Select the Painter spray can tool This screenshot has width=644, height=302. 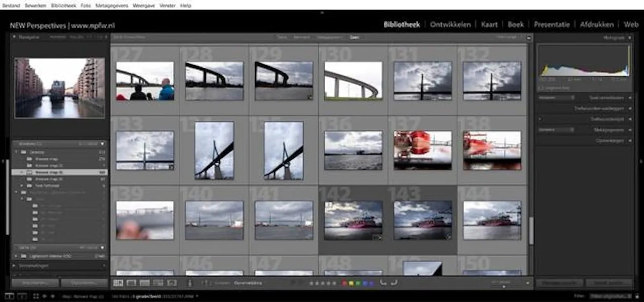(190, 283)
